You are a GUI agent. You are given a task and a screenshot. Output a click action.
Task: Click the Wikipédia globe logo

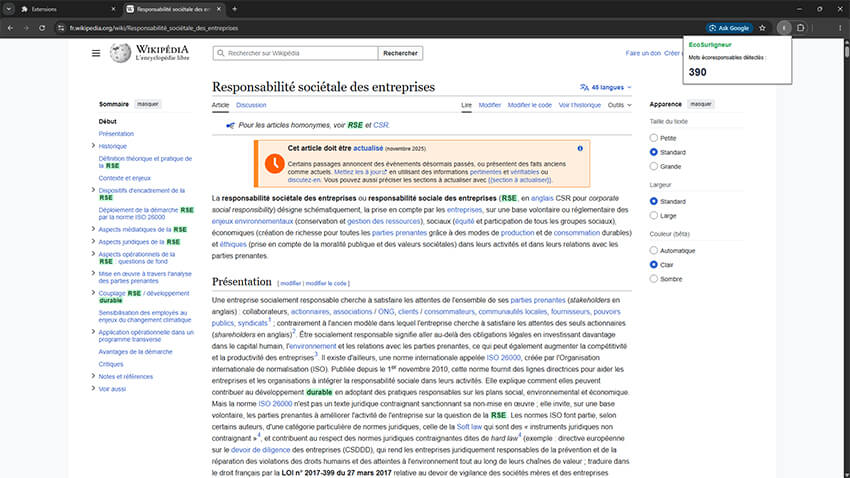pos(120,53)
